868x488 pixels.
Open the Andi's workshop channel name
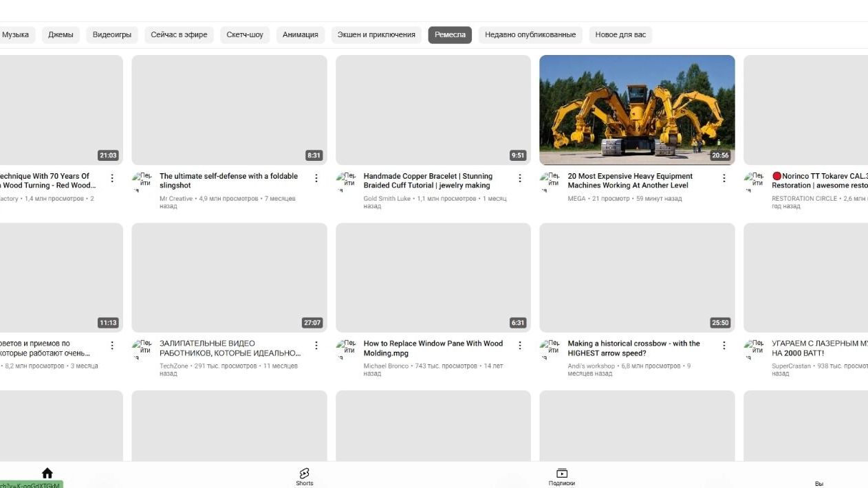click(x=592, y=366)
